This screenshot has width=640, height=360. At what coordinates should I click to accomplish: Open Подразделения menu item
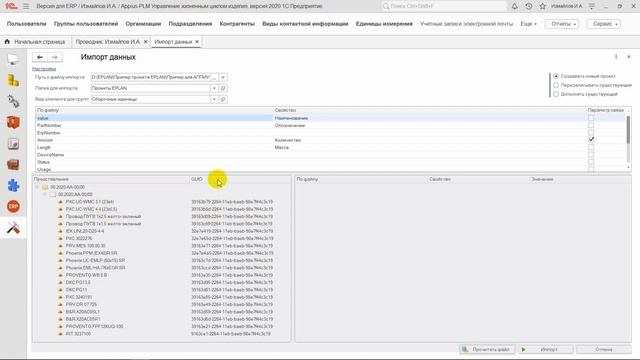190,24
